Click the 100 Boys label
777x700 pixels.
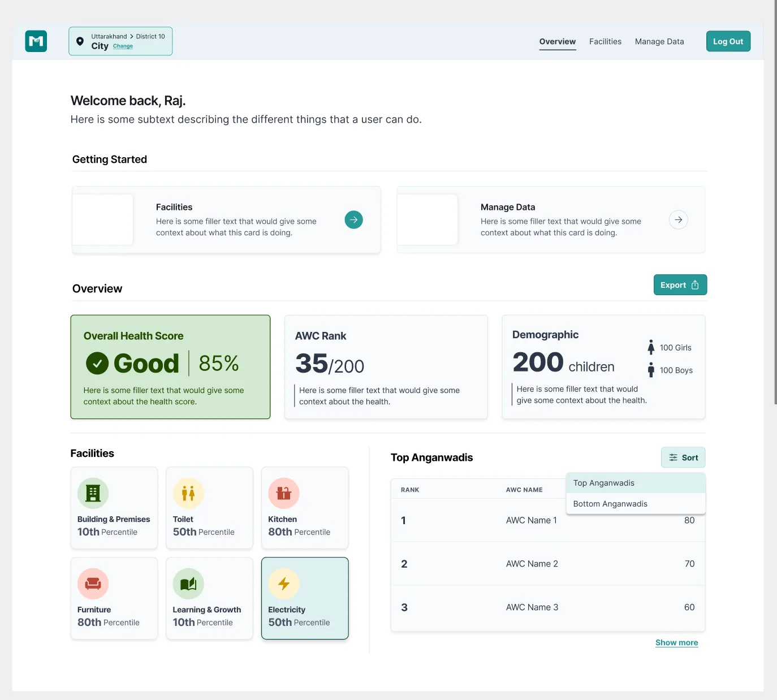click(x=676, y=370)
